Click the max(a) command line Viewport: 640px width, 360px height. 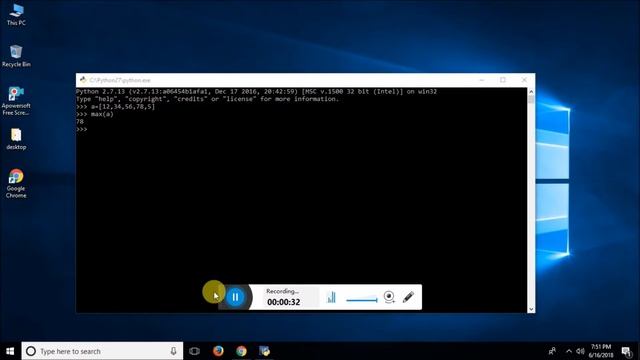[x=95, y=114]
